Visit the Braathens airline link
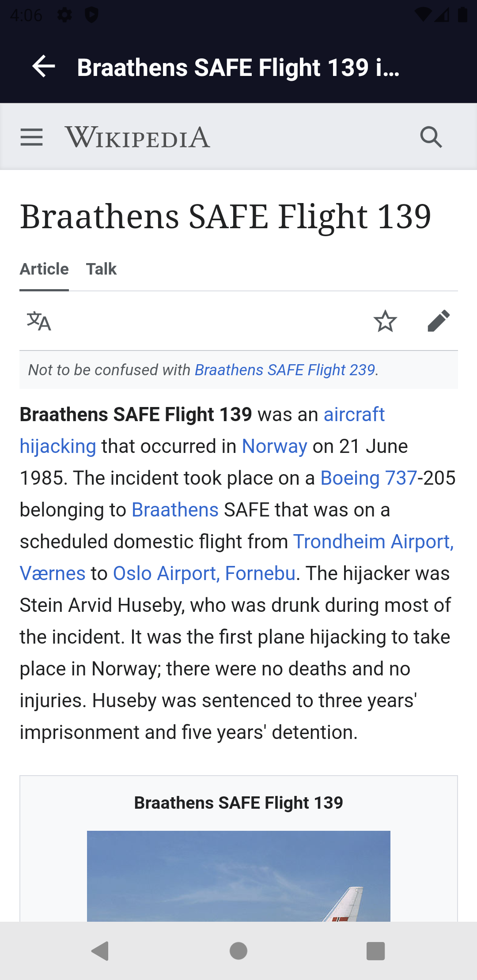This screenshot has width=477, height=980. [x=175, y=510]
